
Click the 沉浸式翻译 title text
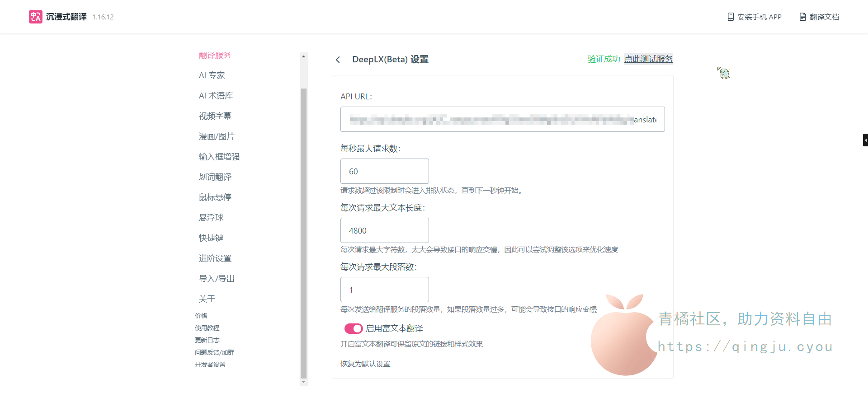click(x=66, y=17)
